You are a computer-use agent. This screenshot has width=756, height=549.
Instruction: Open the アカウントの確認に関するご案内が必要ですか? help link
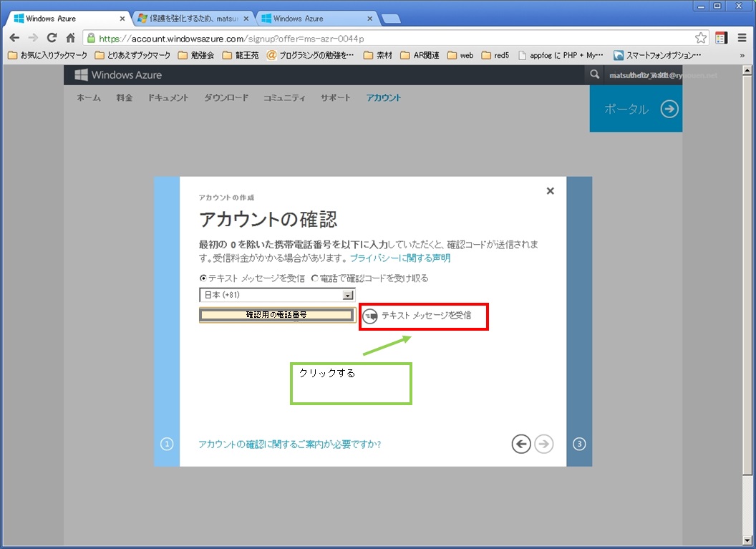pos(290,444)
